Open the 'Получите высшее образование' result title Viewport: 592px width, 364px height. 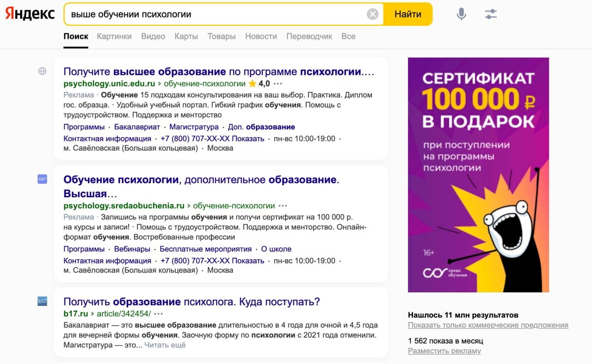(x=219, y=72)
